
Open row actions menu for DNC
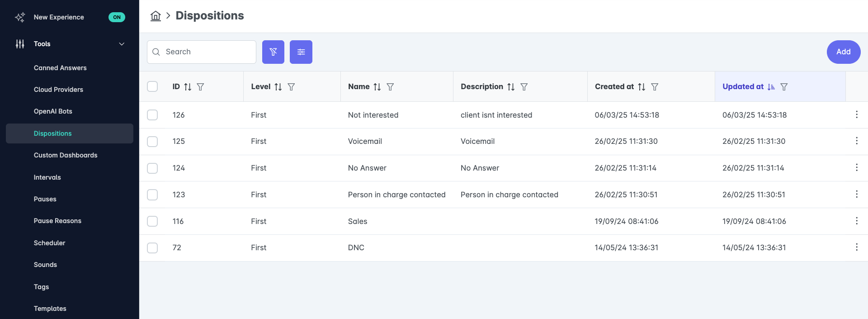857,247
